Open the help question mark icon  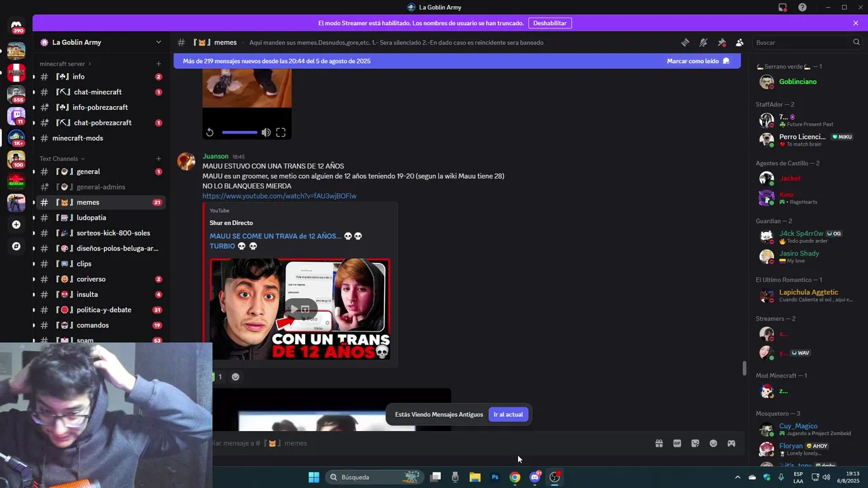pyautogui.click(x=802, y=7)
